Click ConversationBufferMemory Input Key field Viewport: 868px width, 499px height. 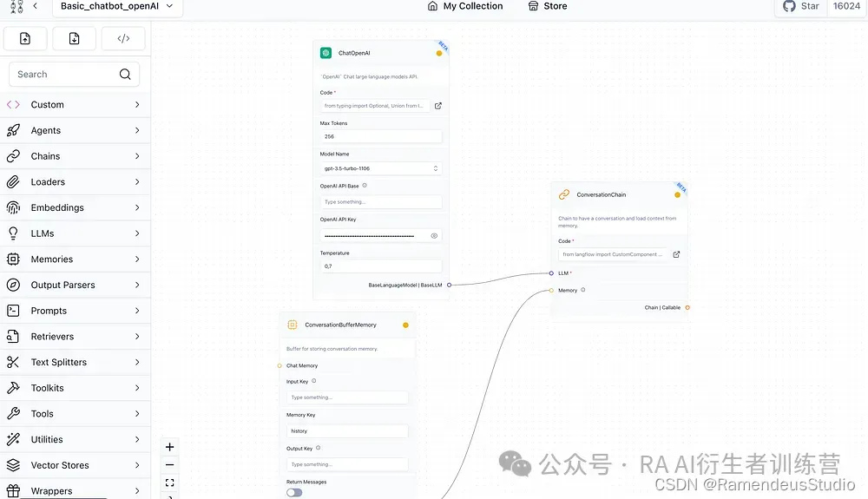pos(347,397)
